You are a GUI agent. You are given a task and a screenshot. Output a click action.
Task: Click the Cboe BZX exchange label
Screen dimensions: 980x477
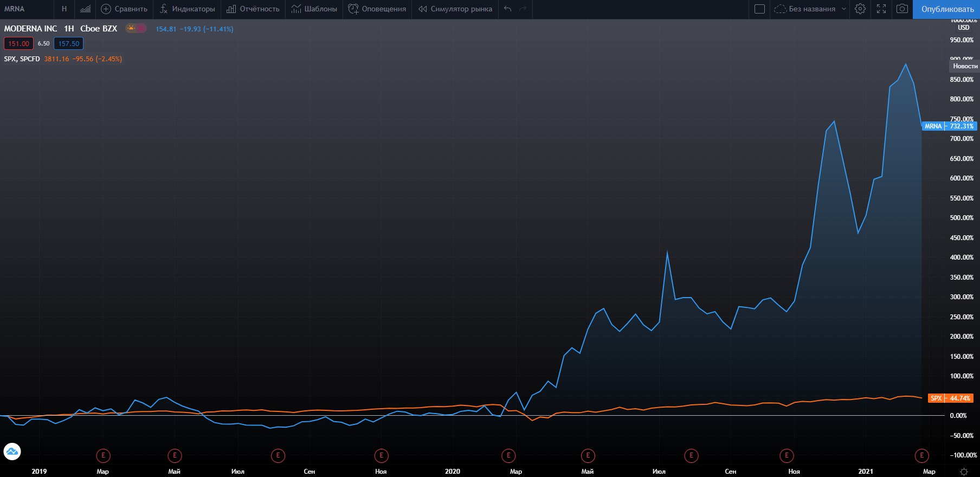(x=99, y=29)
